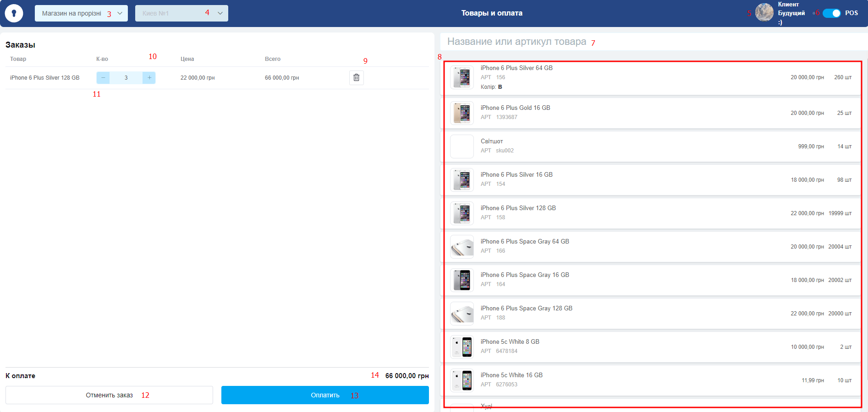This screenshot has width=868, height=412.
Task: Click the 19999 шт stock value
Action: pos(840,213)
